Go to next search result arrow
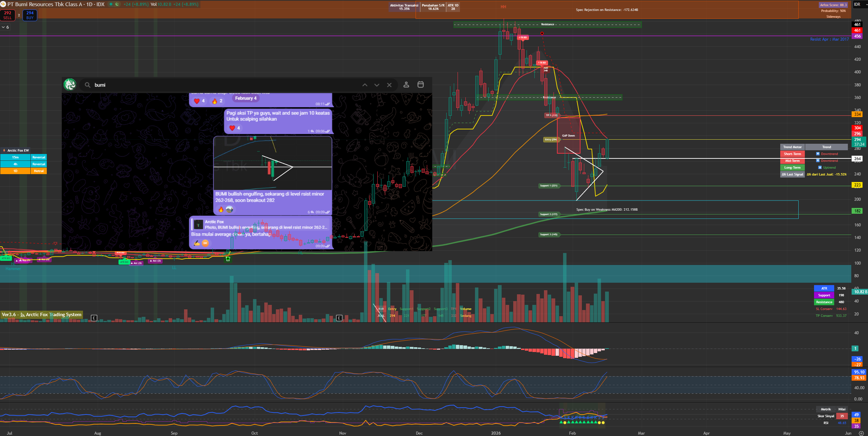This screenshot has height=436, width=868. point(377,85)
